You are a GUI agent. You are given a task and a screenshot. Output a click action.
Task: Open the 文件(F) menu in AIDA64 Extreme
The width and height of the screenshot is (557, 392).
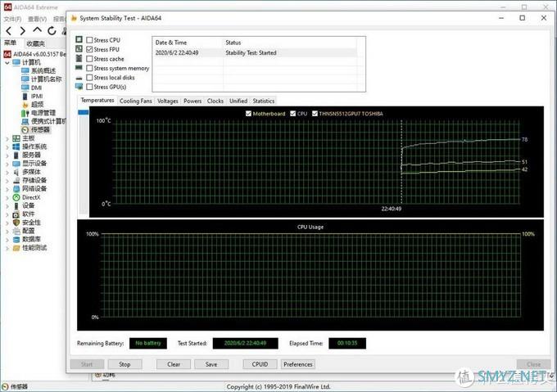(13, 19)
